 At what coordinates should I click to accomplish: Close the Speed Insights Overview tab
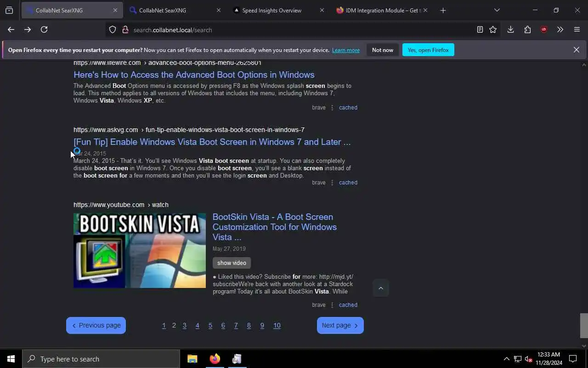tap(322, 10)
